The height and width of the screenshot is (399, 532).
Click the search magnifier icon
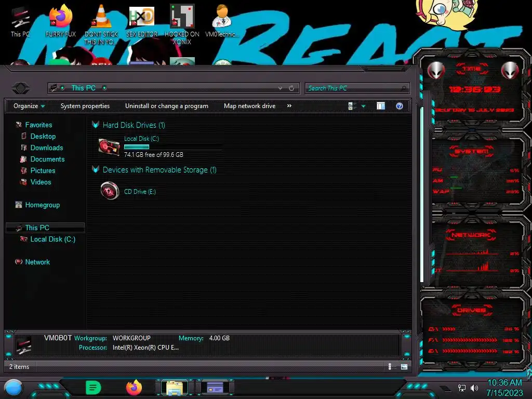(x=403, y=88)
